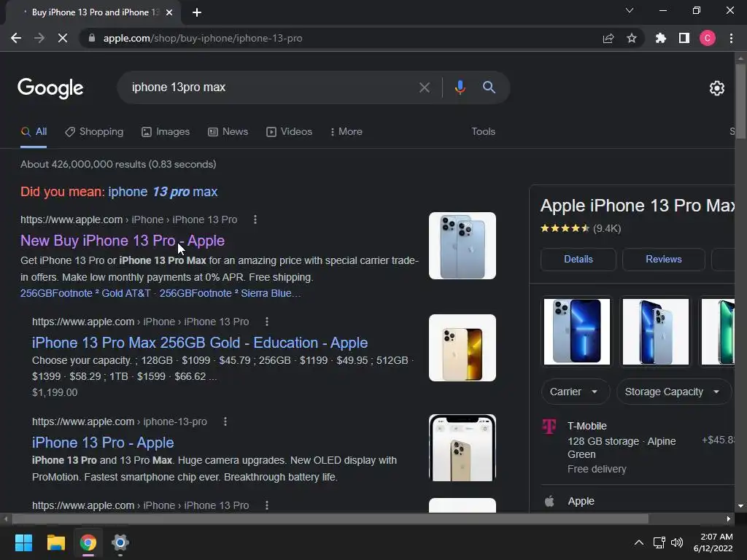747x560 pixels.
Task: Stop loading the current page
Action: [63, 38]
